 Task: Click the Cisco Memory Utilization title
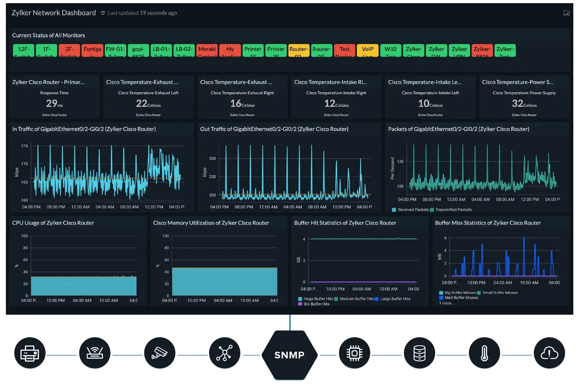pyautogui.click(x=211, y=223)
